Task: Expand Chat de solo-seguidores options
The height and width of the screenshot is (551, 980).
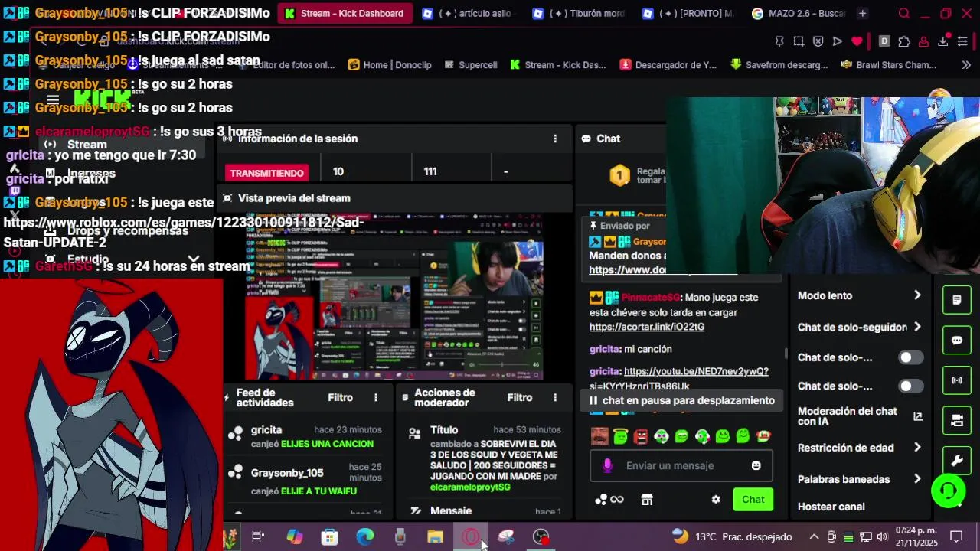Action: pyautogui.click(x=917, y=327)
